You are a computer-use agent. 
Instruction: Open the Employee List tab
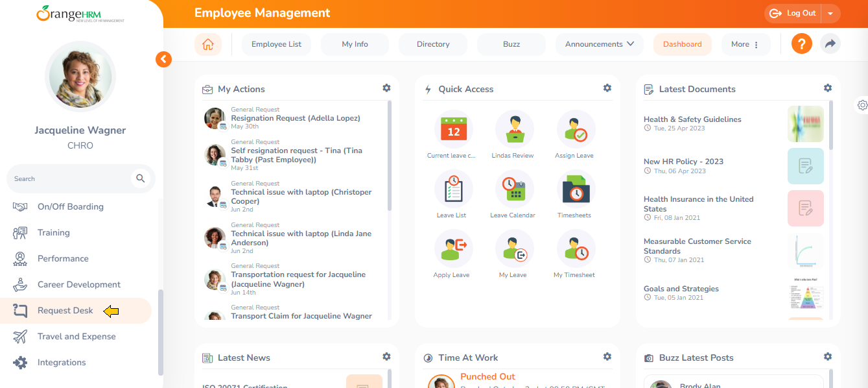pos(276,43)
